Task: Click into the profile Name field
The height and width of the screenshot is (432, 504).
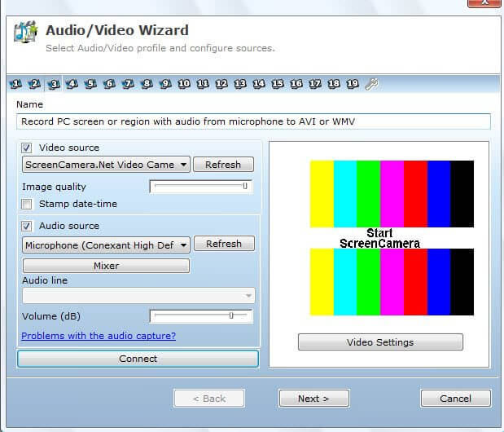Action: [253, 121]
